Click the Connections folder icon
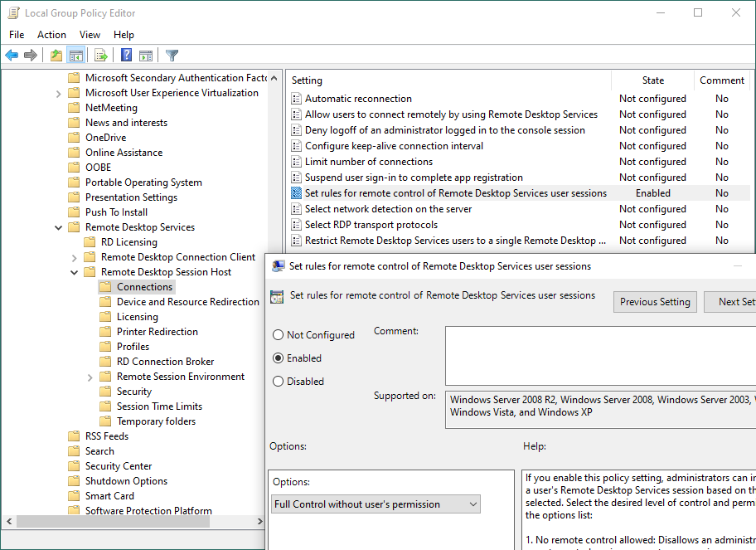The height and width of the screenshot is (550, 756). (x=105, y=287)
